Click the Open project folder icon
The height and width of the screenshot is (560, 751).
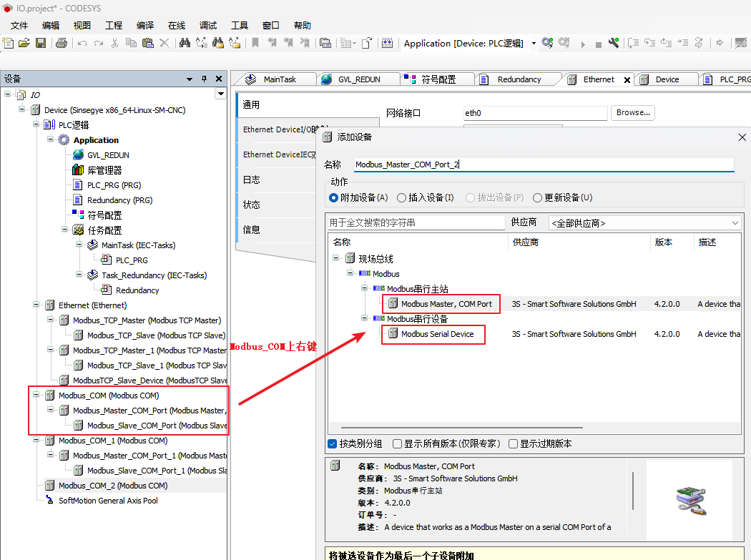[x=24, y=43]
